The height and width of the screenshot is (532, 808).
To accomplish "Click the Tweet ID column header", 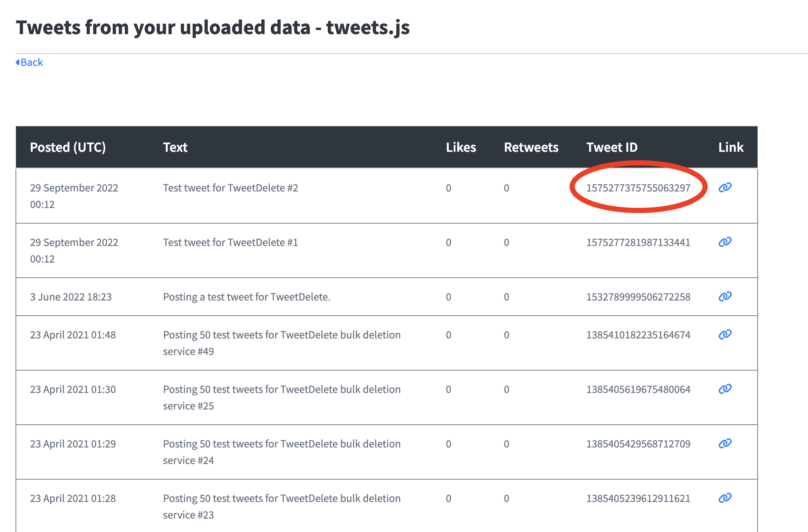I will click(612, 147).
